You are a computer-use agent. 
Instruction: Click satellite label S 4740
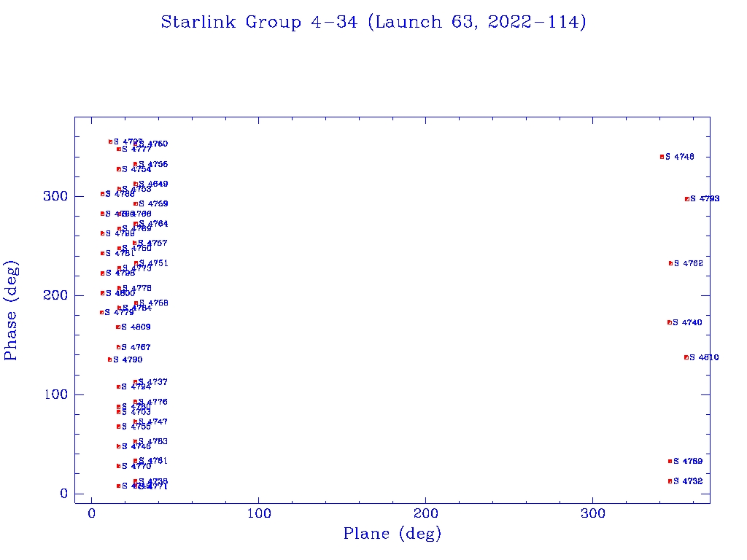tap(687, 322)
